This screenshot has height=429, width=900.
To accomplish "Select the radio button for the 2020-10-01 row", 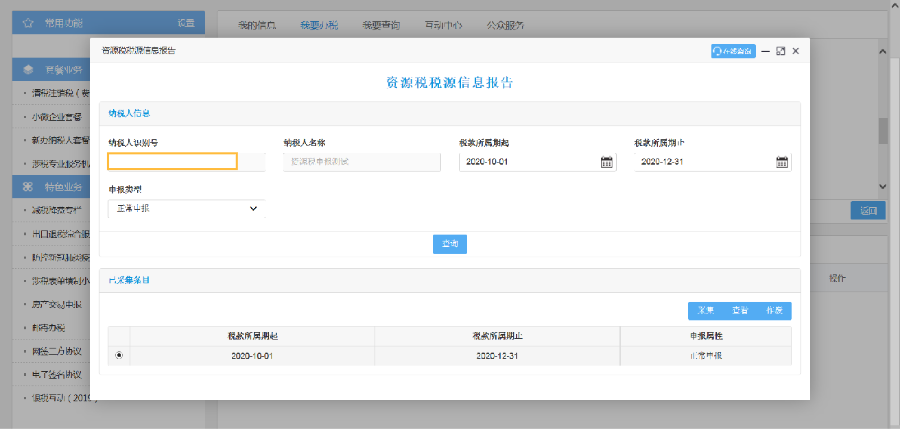I will click(x=119, y=355).
